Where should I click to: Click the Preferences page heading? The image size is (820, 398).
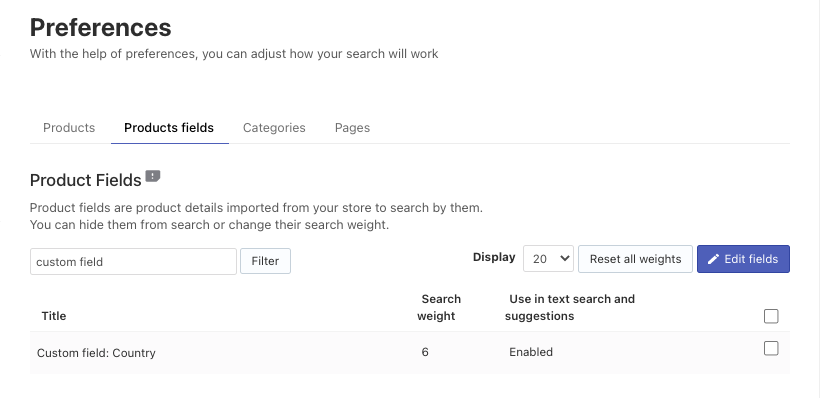point(100,27)
